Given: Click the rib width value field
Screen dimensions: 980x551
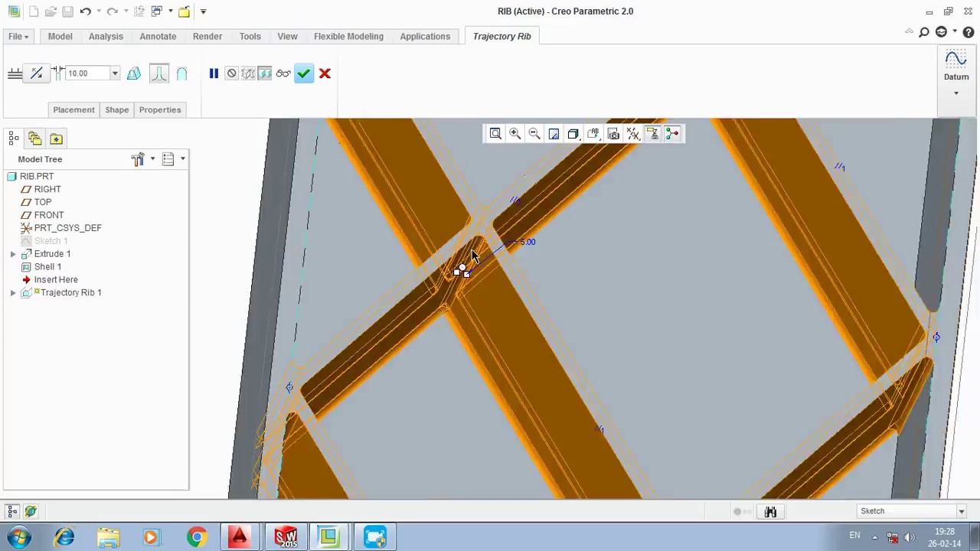Looking at the screenshot, I should 87,73.
